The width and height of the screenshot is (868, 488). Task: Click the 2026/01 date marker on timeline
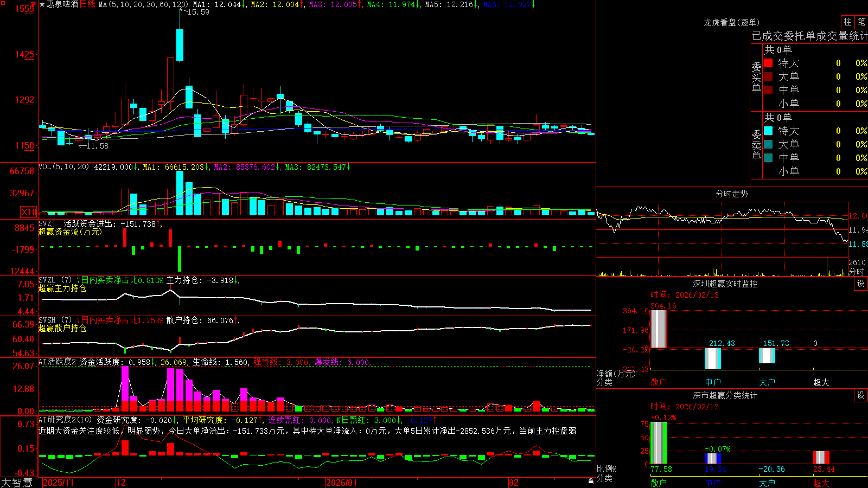342,483
